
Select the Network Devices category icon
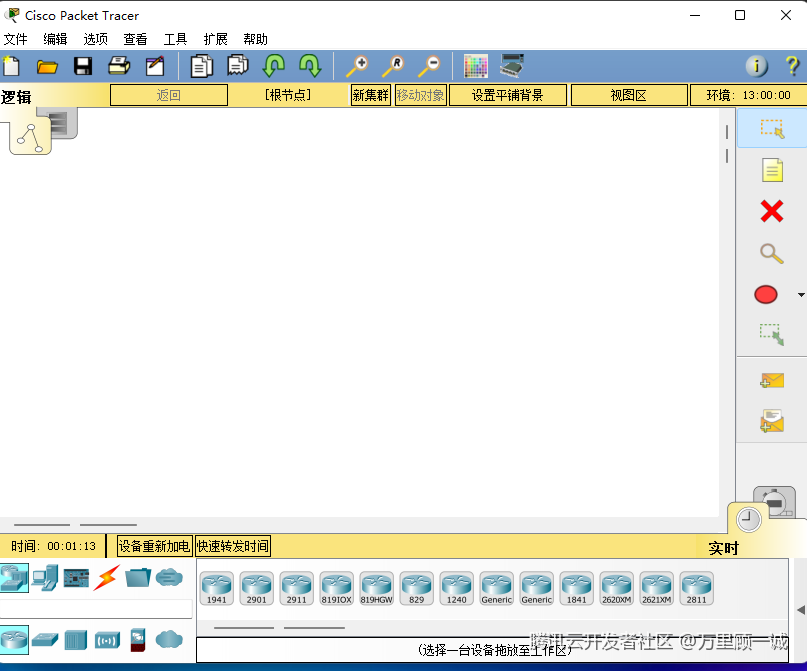point(14,578)
